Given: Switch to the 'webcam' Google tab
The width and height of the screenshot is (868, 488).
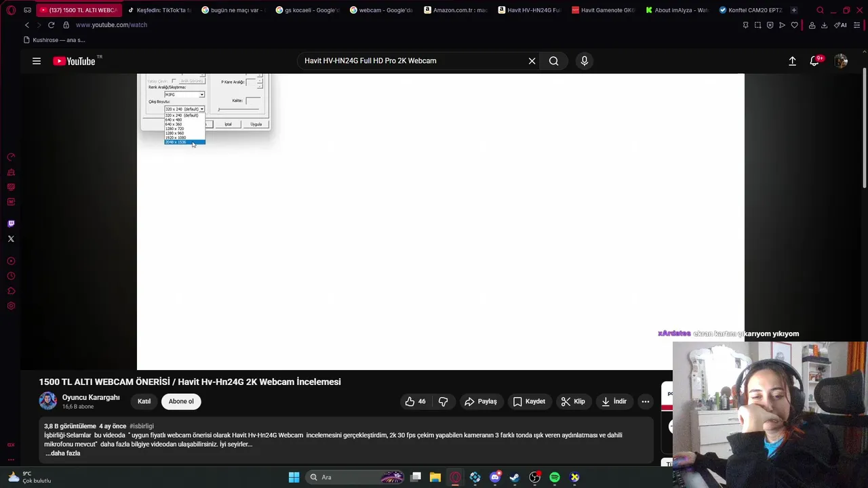Looking at the screenshot, I should [x=381, y=10].
